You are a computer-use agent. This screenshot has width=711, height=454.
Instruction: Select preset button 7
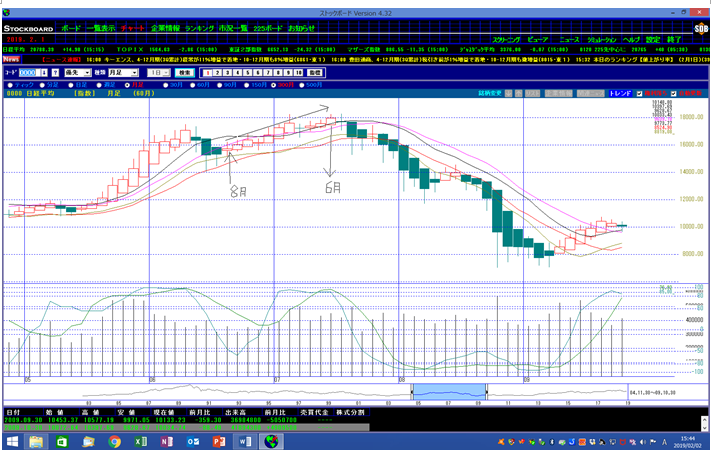(x=268, y=73)
